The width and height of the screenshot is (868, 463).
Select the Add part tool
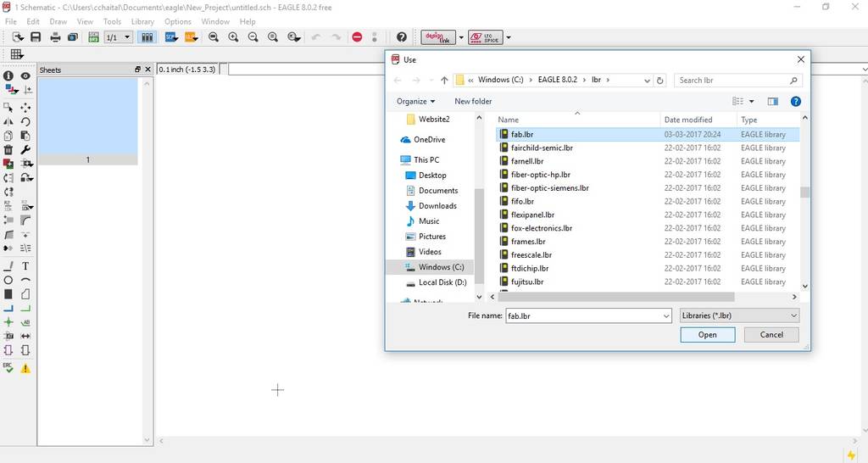[x=8, y=164]
